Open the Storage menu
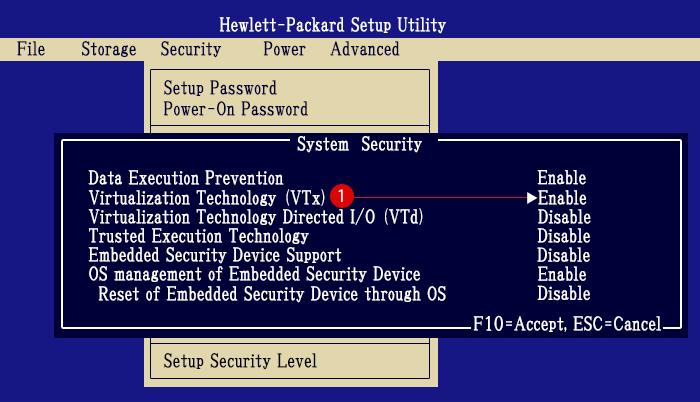The width and height of the screenshot is (700, 402). (x=108, y=49)
